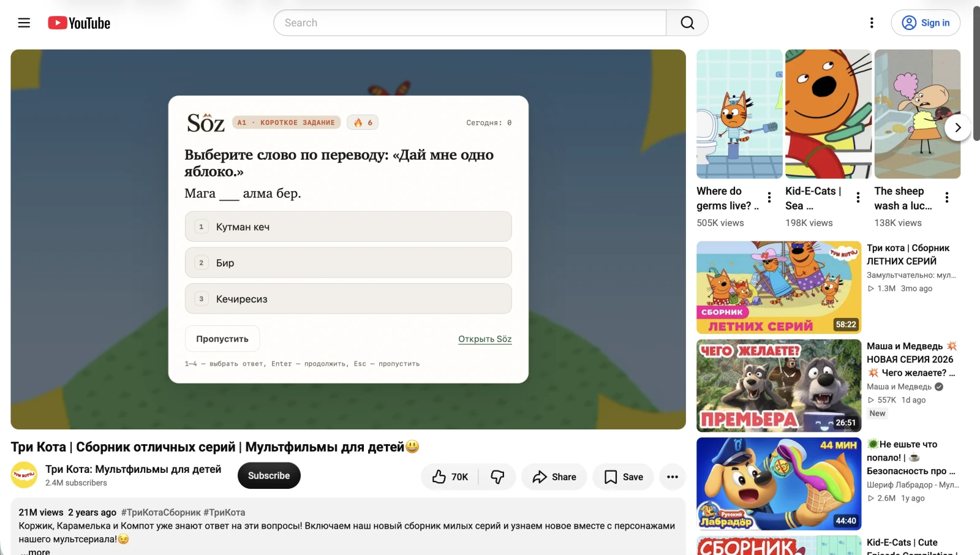Open channel name Три Кота: Мультфильмы для детей
Screen dimensions: 980x555
[x=133, y=469]
